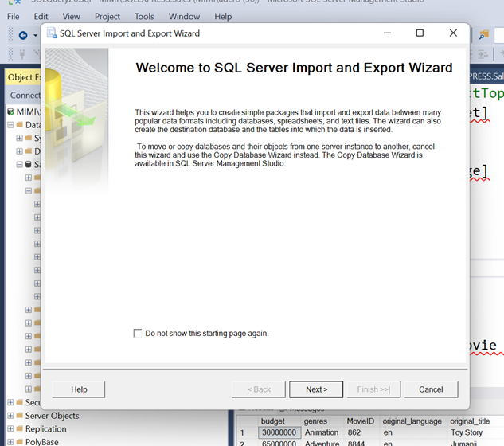Select the 30000000 budget cell
Screen dimensions: 504x446
pyautogui.click(x=279, y=432)
